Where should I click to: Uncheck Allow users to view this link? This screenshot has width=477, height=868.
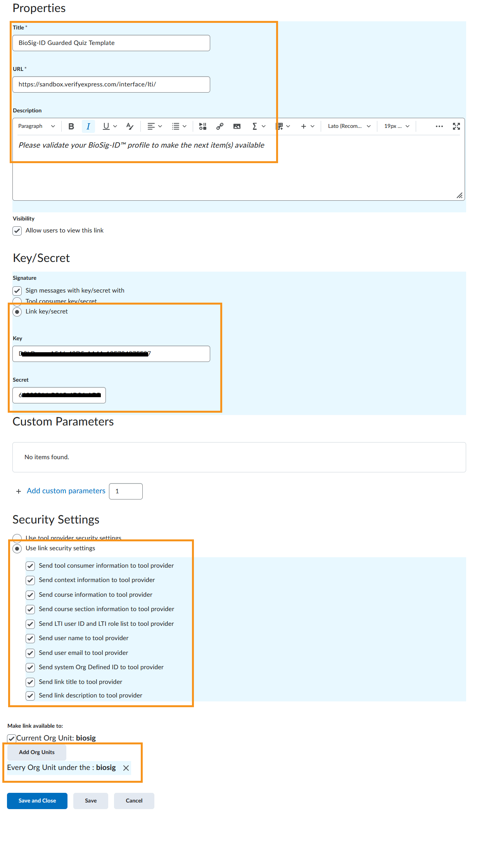pyautogui.click(x=17, y=231)
